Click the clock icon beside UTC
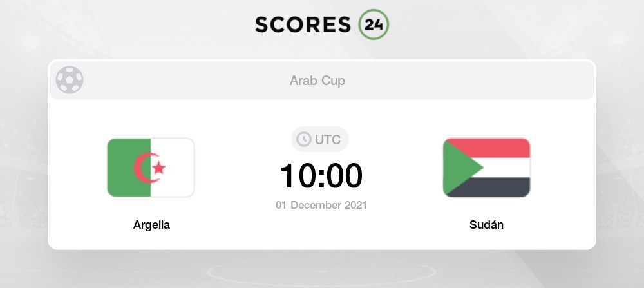 pos(303,139)
